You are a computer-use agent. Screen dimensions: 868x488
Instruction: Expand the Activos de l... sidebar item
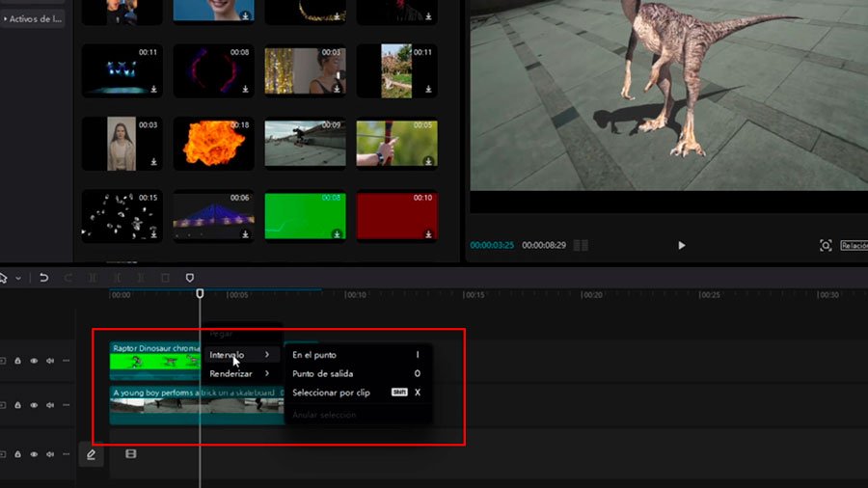tap(33, 19)
